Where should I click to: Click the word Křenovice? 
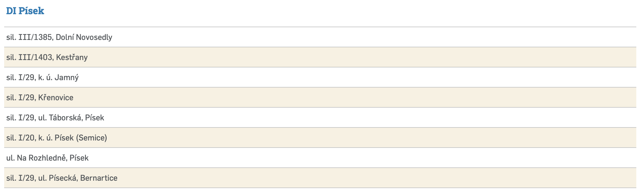(56, 98)
